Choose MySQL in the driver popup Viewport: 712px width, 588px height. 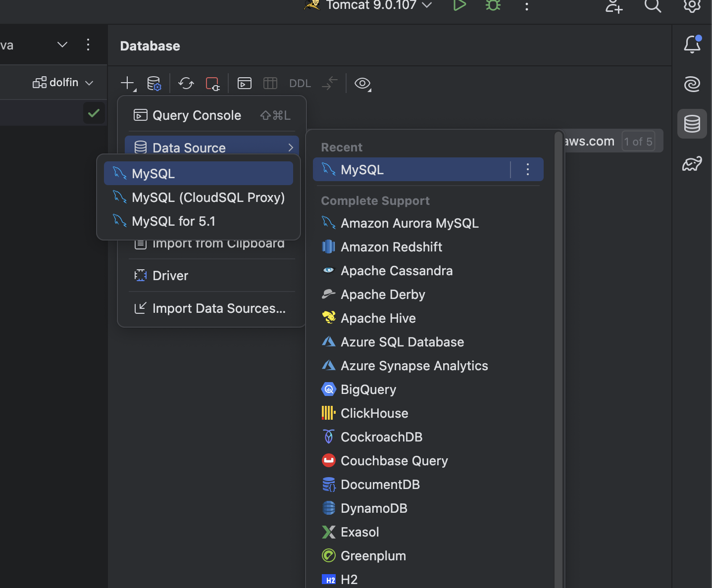[199, 173]
